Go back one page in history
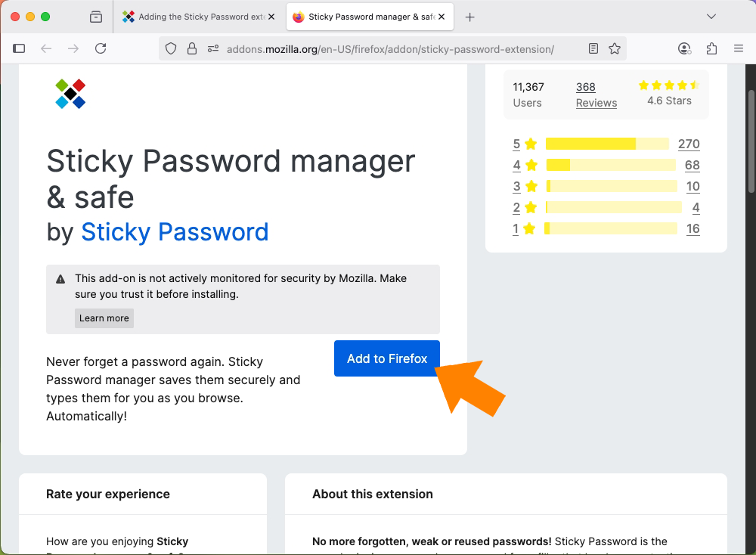 click(46, 48)
